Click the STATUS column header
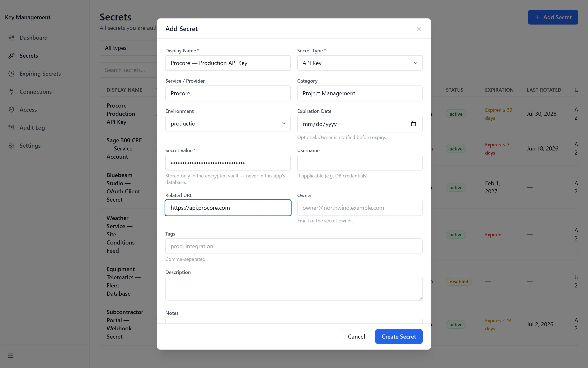This screenshot has height=368, width=588. [x=454, y=90]
